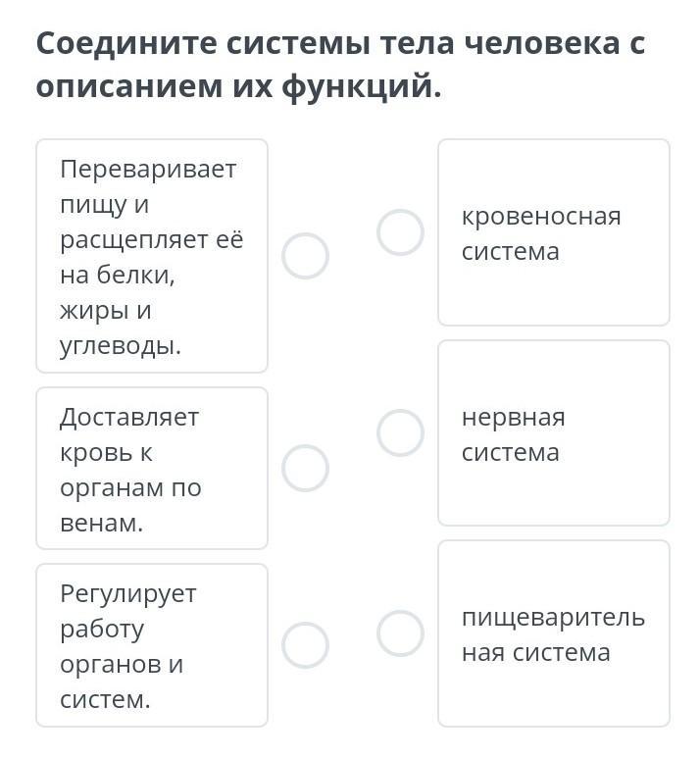Click the words 'жиры и углеводы' in first card
This screenshot has height=758, width=700.
120,328
